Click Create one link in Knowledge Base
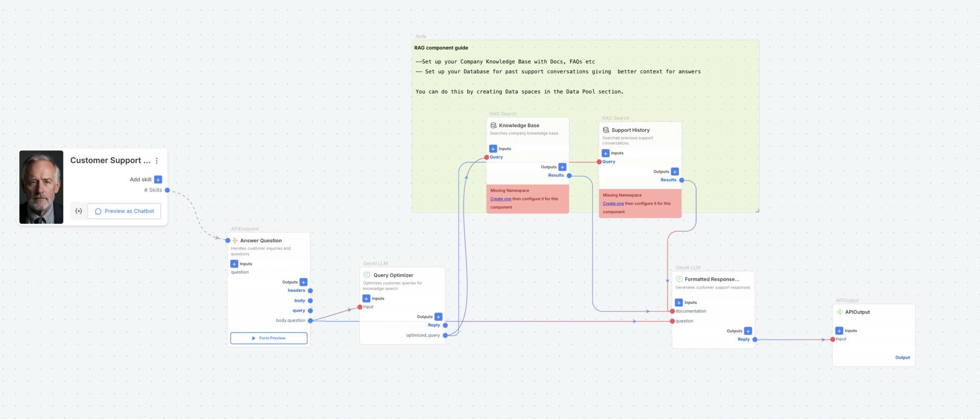980x419 pixels. coord(501,199)
